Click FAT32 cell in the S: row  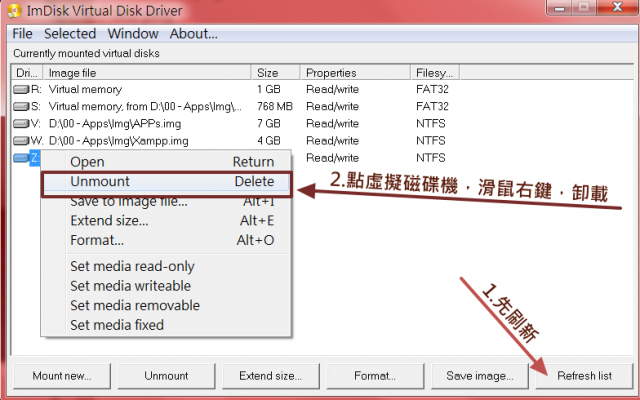tap(432, 107)
